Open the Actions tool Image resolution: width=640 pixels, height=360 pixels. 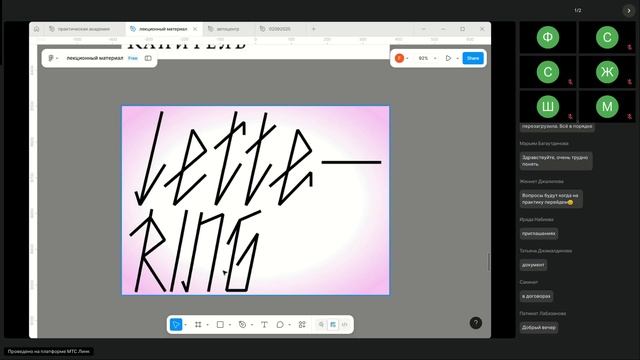point(302,324)
